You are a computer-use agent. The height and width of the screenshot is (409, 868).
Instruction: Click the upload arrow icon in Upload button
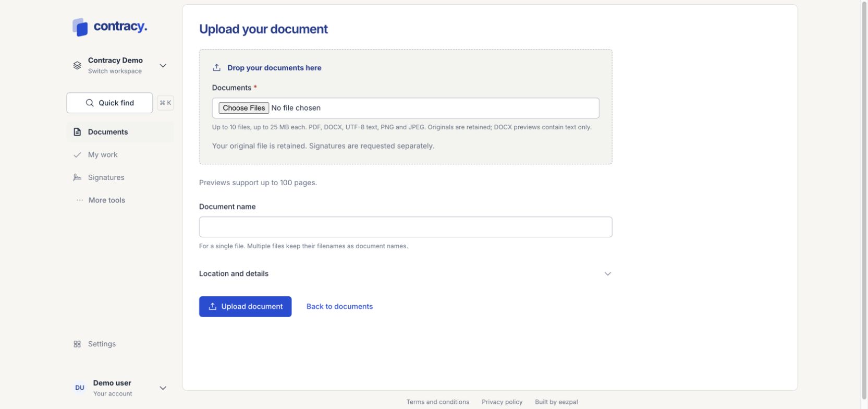pyautogui.click(x=213, y=307)
